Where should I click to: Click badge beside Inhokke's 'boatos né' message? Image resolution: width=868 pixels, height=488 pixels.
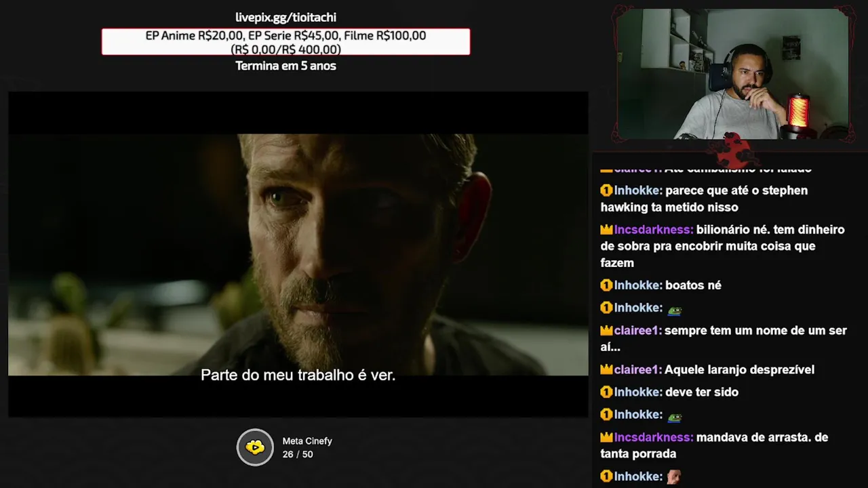tap(606, 285)
